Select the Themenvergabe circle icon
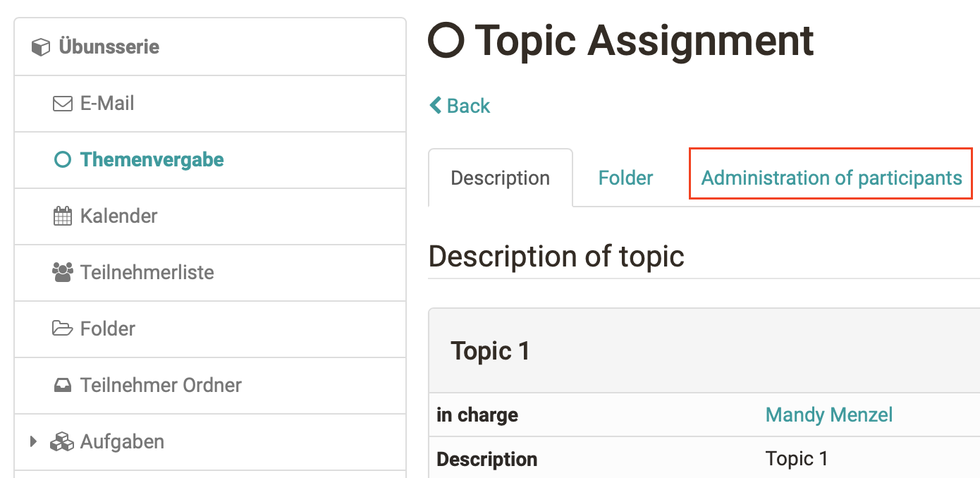Image resolution: width=980 pixels, height=478 pixels. pos(63,159)
